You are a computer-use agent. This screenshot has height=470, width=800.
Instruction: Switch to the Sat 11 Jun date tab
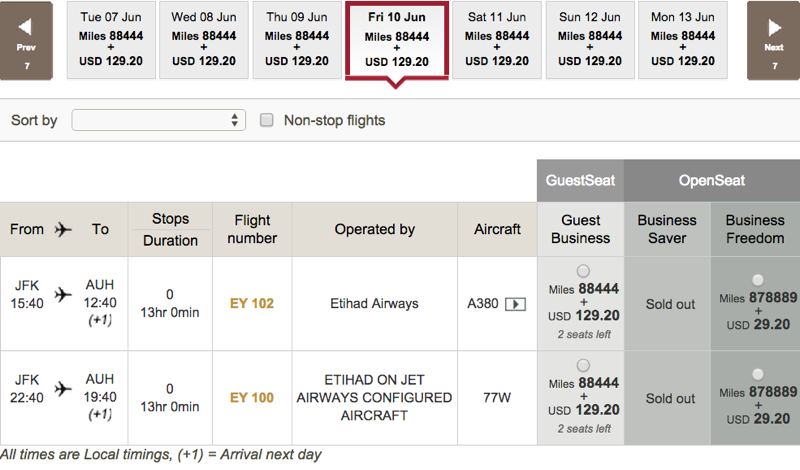pyautogui.click(x=496, y=40)
